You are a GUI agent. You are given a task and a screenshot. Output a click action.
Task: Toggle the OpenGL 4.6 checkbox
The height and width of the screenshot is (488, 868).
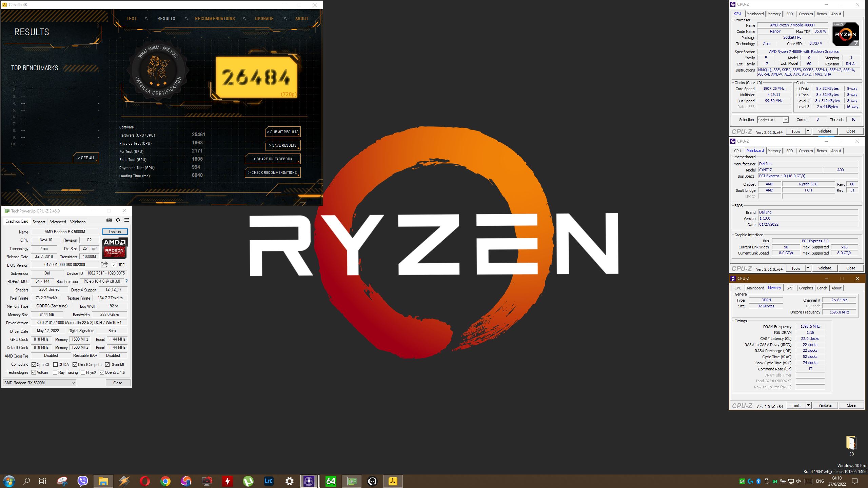tap(102, 372)
